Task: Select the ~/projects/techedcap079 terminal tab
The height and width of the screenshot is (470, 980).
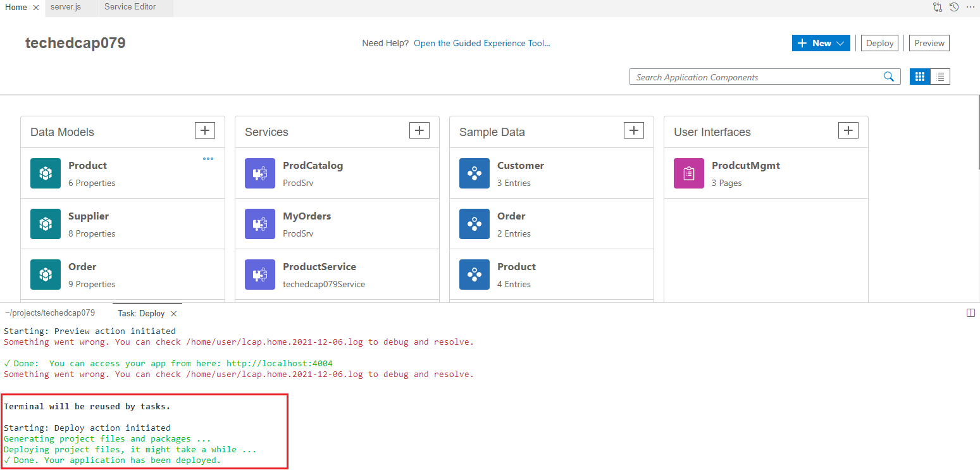Action: 50,313
